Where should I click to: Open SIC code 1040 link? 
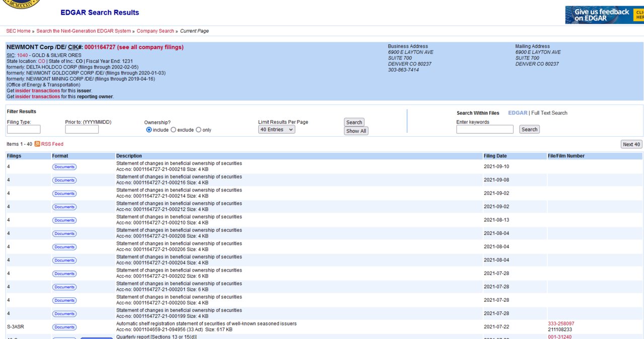(x=23, y=55)
